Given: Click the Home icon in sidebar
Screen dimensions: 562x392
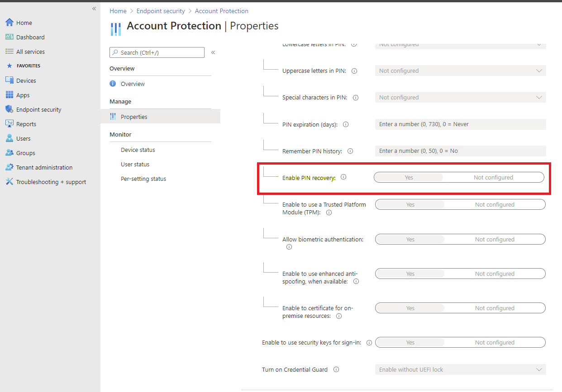Looking at the screenshot, I should 9,23.
